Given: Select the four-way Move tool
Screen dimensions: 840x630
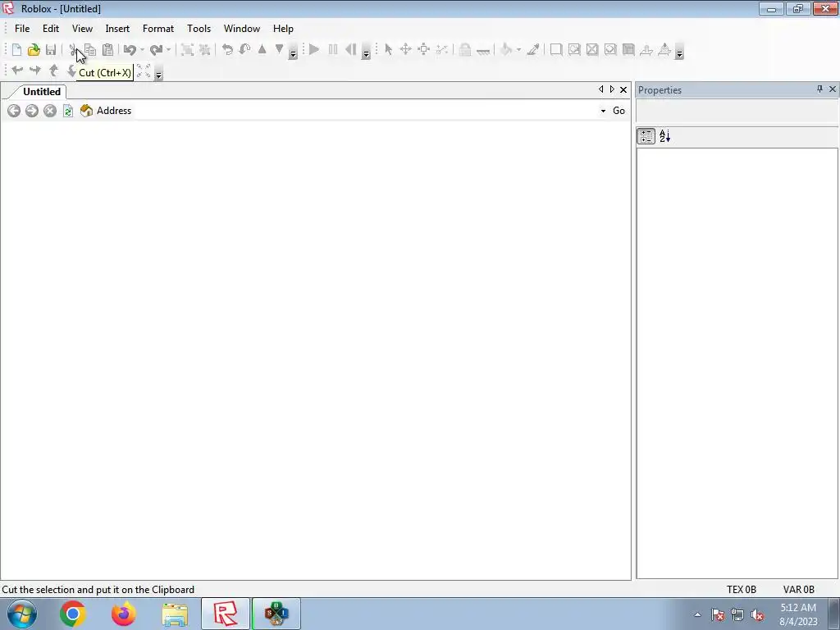Looking at the screenshot, I should tap(405, 50).
